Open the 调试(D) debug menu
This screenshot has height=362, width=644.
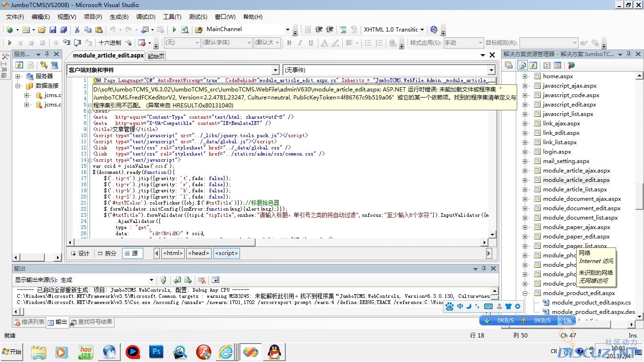(146, 17)
